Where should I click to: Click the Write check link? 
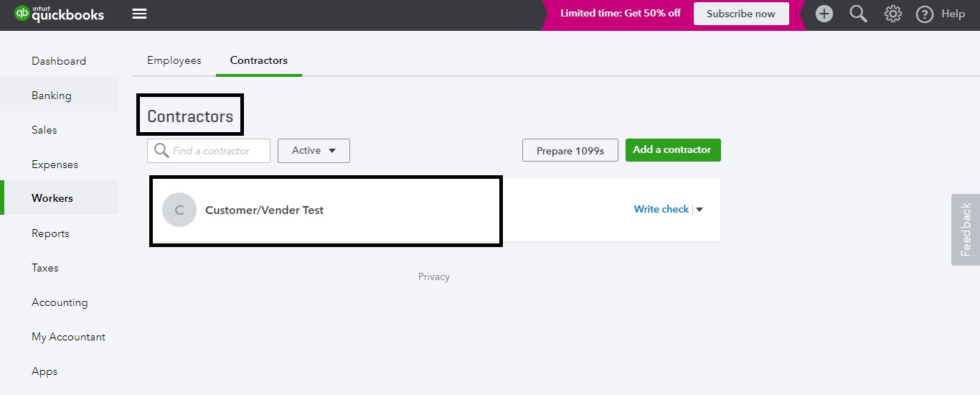point(661,210)
